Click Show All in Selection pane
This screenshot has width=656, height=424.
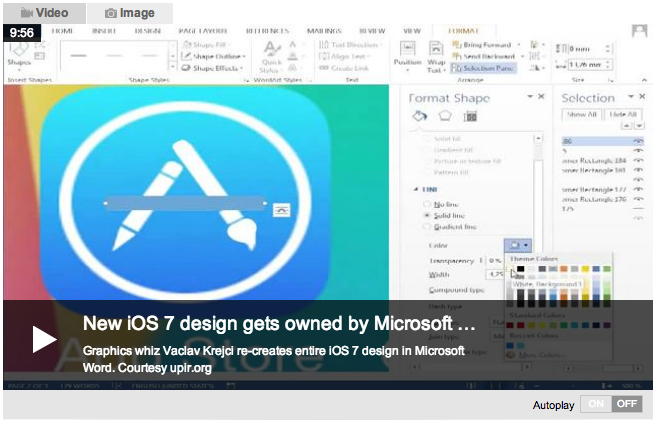(x=581, y=114)
